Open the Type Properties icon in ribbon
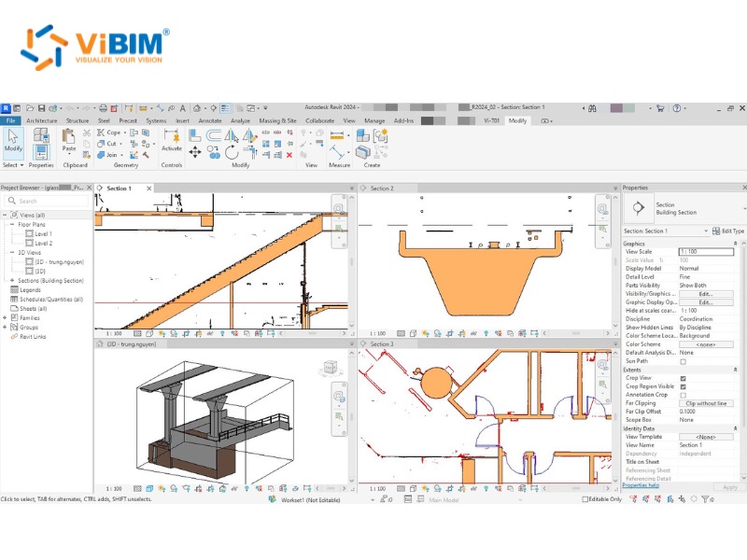The image size is (747, 560). coord(41,134)
